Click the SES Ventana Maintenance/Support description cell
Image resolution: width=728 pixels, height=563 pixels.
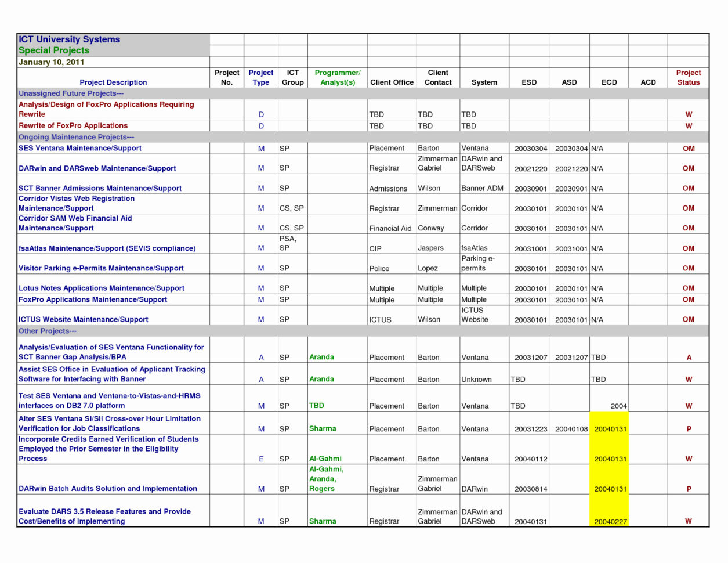(81, 148)
